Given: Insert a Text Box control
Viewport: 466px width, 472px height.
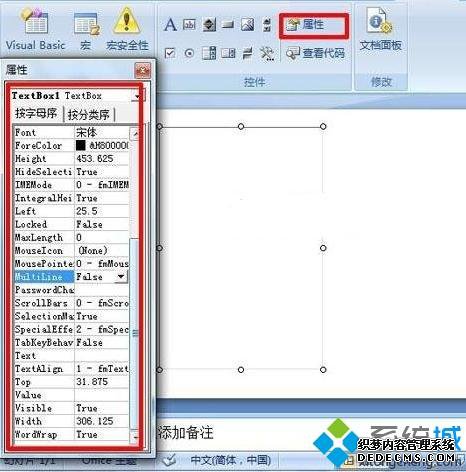Looking at the screenshot, I should point(189,25).
